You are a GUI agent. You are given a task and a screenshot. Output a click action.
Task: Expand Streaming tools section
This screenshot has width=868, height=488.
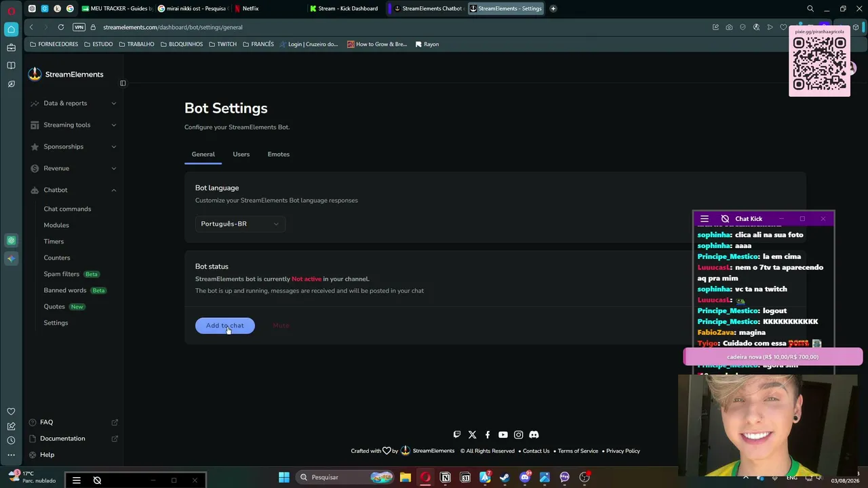73,125
